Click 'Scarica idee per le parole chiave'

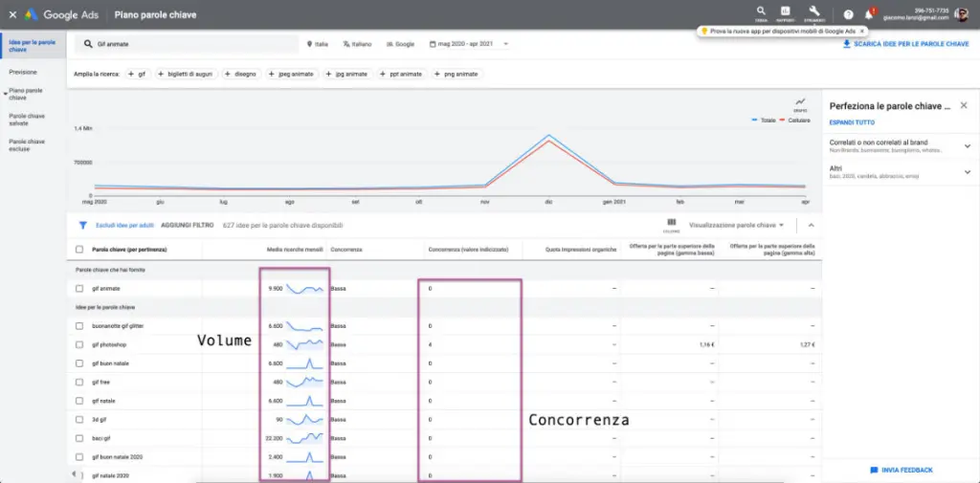coord(911,44)
